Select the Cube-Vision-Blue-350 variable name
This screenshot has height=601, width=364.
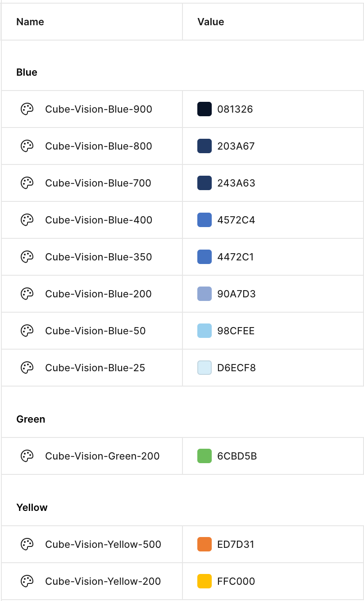98,257
